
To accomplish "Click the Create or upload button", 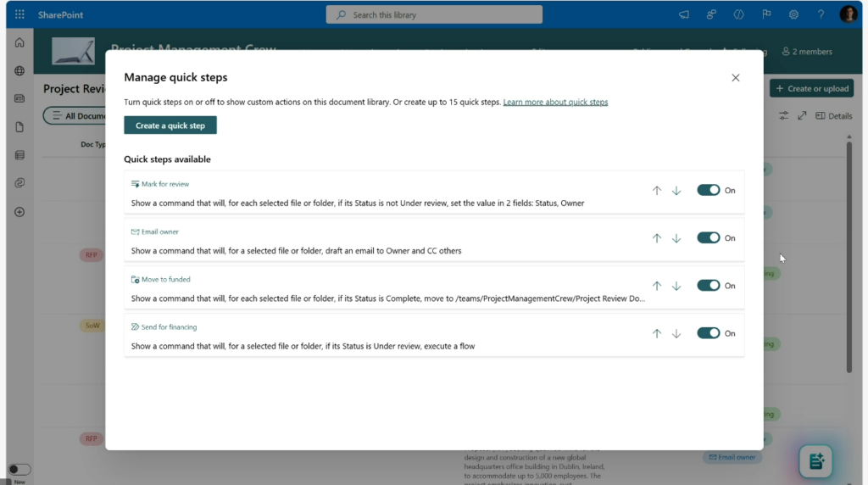I will (811, 88).
